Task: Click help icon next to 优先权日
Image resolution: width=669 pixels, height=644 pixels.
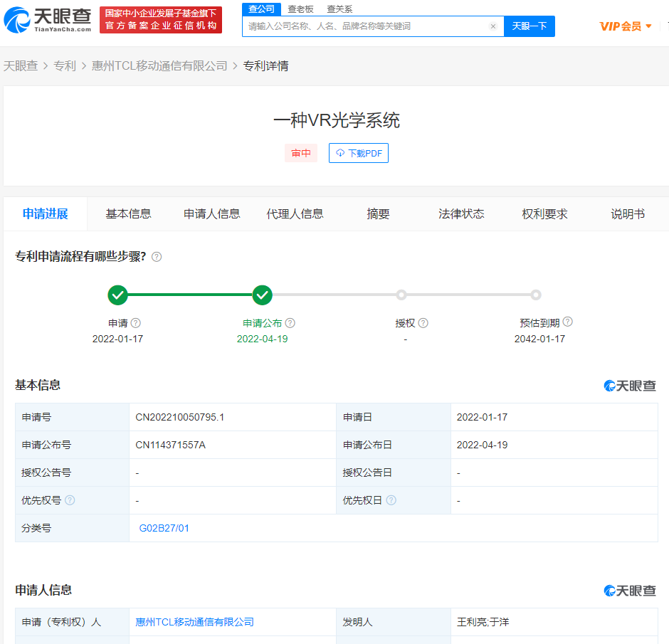Action: [391, 500]
